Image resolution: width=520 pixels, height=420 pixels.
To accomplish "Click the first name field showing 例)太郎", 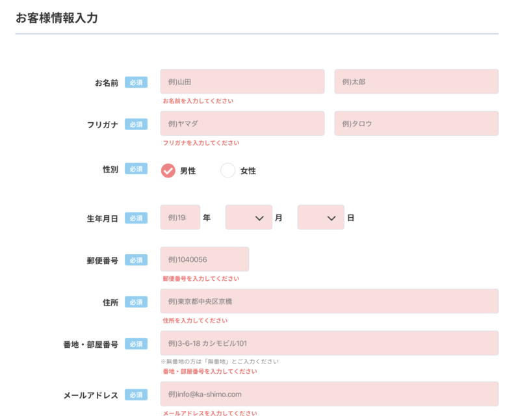I will pyautogui.click(x=416, y=81).
